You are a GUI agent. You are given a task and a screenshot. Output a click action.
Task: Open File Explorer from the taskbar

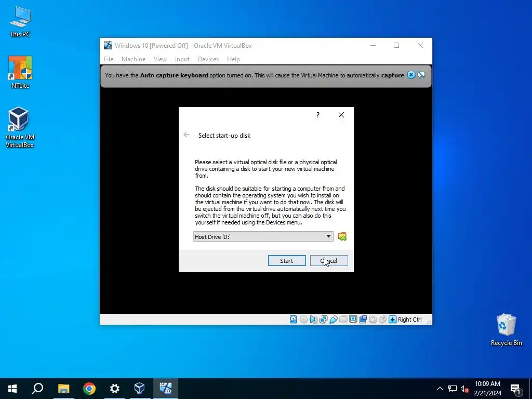coord(63,389)
